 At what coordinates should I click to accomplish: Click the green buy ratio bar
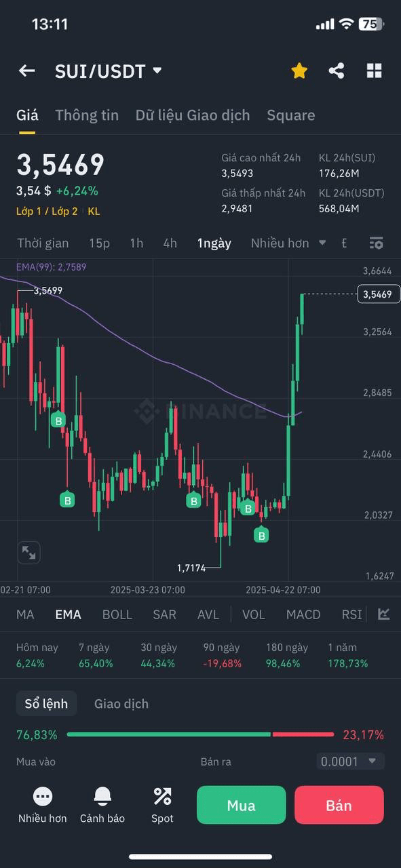(168, 734)
